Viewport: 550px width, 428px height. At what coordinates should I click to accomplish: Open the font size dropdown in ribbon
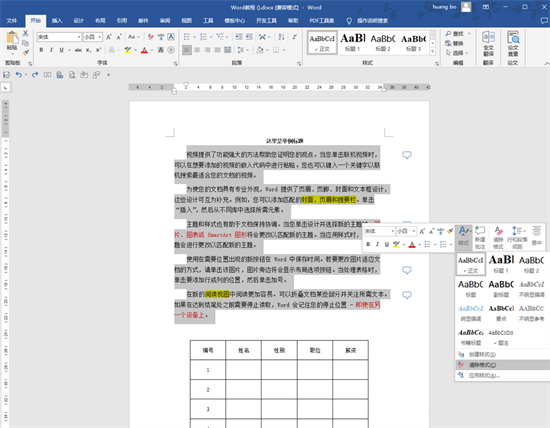coord(100,37)
